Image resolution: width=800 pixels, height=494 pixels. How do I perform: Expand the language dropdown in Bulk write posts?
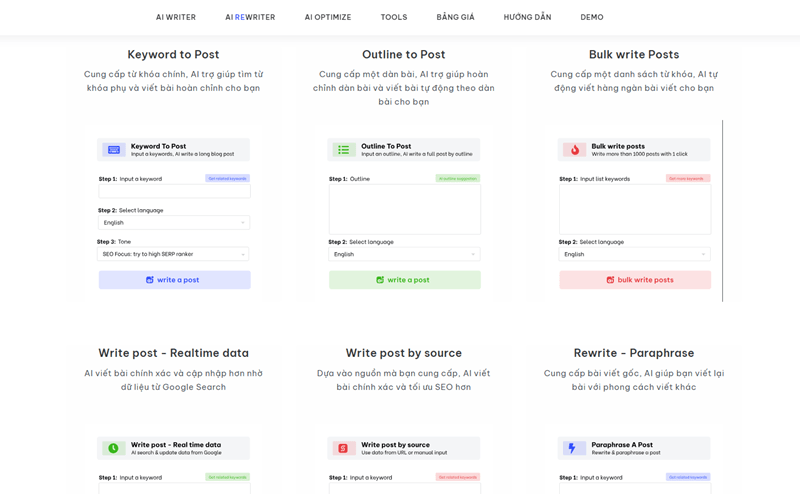point(635,254)
